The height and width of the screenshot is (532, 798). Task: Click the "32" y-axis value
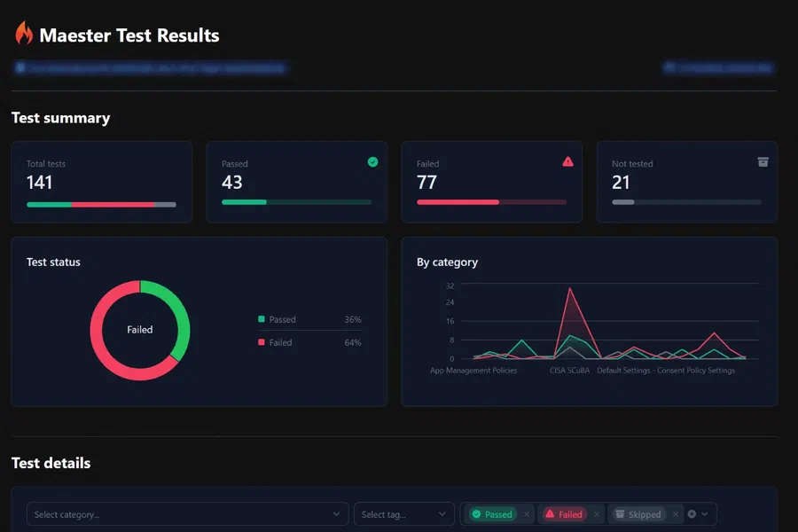click(450, 286)
